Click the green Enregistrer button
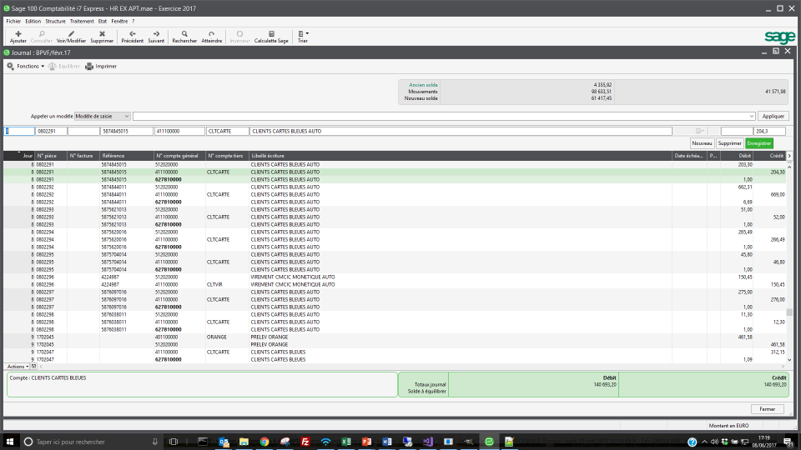The width and height of the screenshot is (801, 450). pos(759,144)
